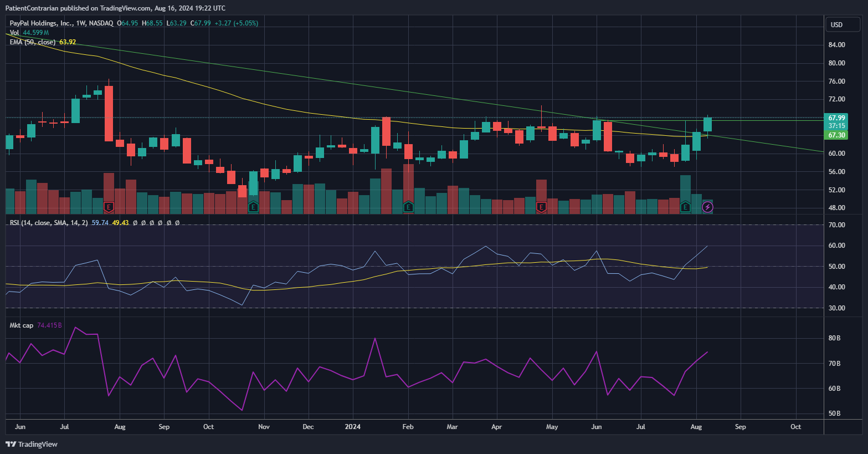
Task: Click the EMA (50, close) indicator label
Action: coord(33,42)
